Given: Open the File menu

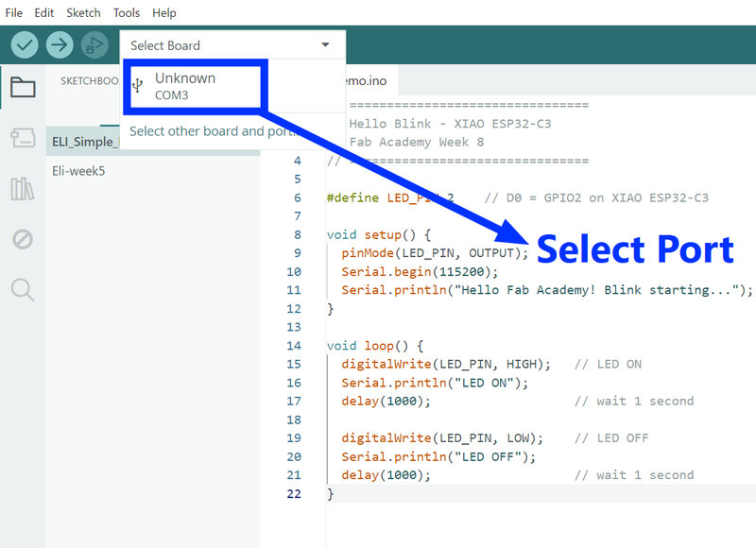Looking at the screenshot, I should coord(13,12).
